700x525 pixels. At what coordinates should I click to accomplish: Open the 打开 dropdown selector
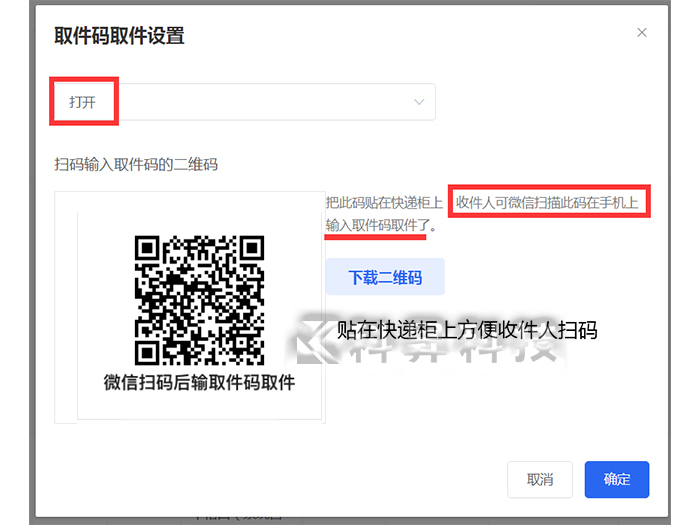[x=244, y=102]
